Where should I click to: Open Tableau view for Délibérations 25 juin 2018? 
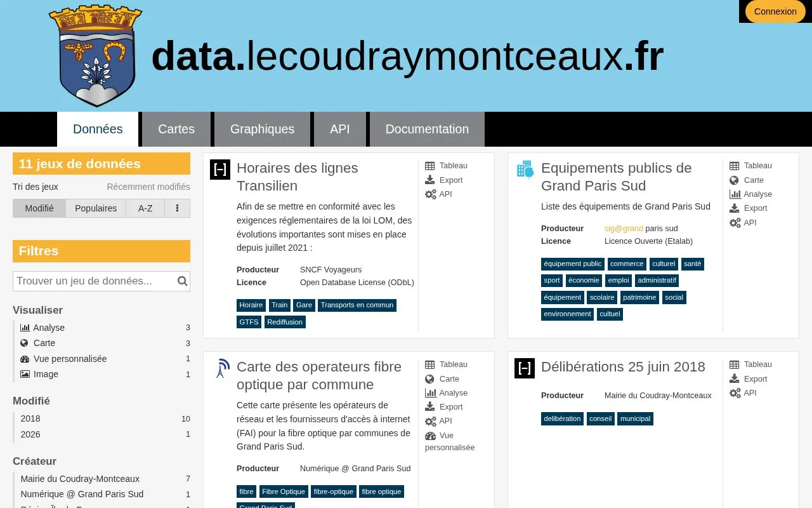click(x=751, y=364)
